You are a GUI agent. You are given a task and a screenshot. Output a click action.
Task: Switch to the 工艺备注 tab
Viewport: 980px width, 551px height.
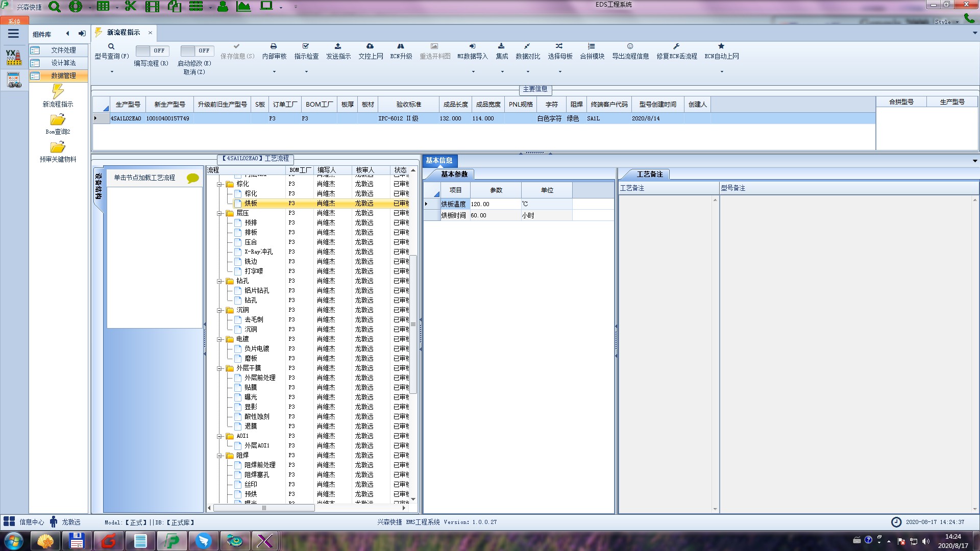point(649,174)
